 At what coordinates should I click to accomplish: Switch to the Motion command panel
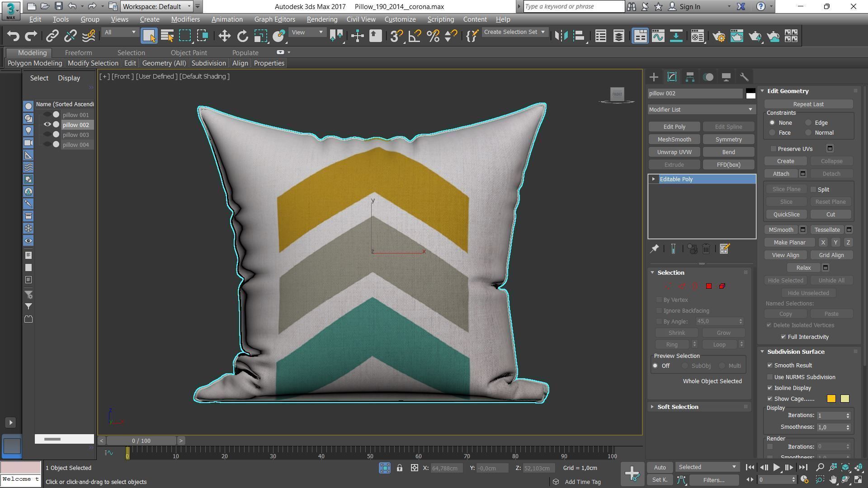[x=708, y=77]
